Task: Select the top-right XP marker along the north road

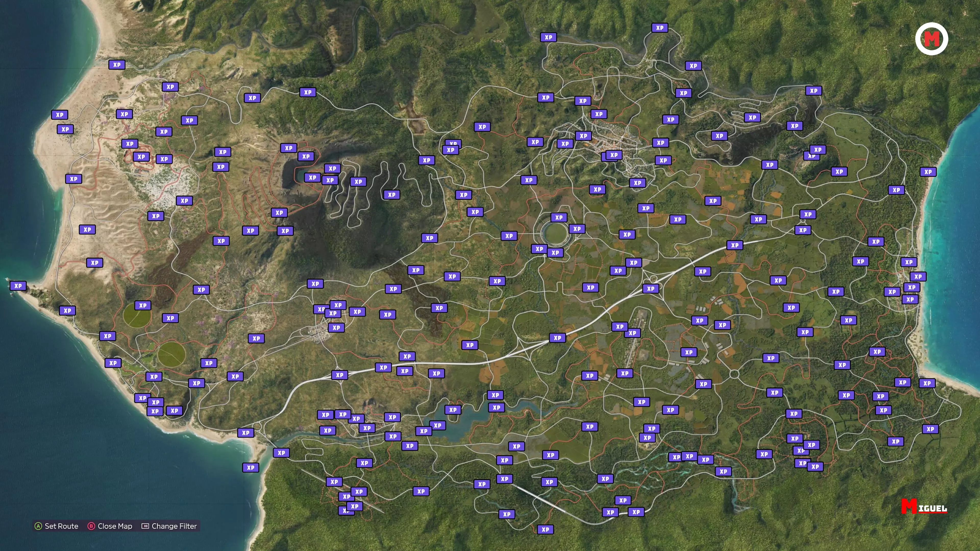Action: pyautogui.click(x=813, y=91)
